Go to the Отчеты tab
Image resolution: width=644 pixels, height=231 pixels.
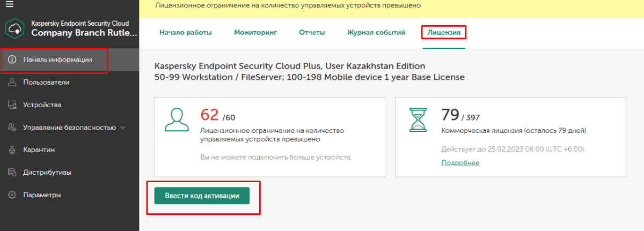(x=312, y=33)
